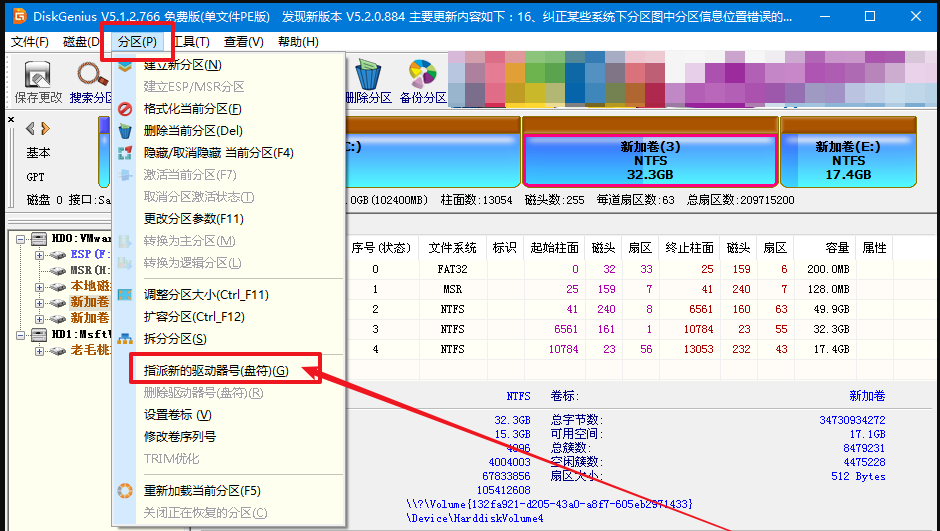Choose 格式化当前分区(F) menu entry
Viewport: 940px width, 531px height.
click(x=229, y=109)
